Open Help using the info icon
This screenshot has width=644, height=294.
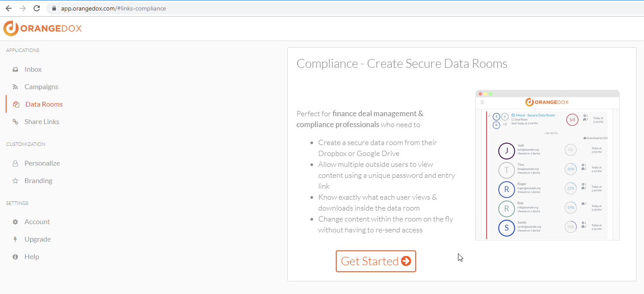[x=16, y=256]
